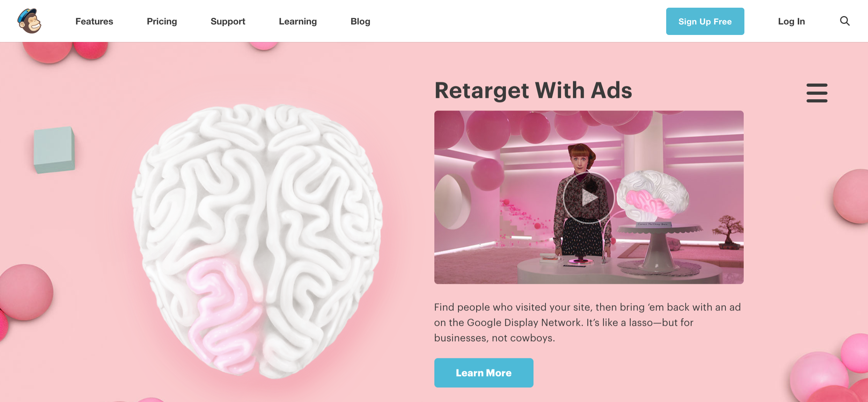Go to the Pricing page
The image size is (868, 402).
pos(162,21)
